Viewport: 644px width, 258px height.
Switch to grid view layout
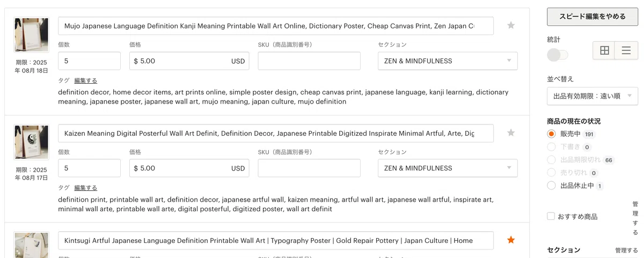pyautogui.click(x=604, y=50)
